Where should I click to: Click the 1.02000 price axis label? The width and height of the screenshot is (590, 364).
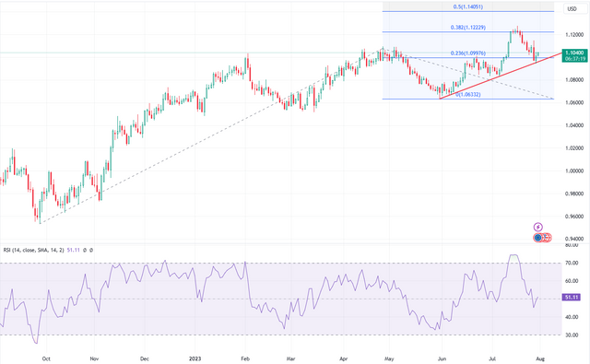click(574, 148)
